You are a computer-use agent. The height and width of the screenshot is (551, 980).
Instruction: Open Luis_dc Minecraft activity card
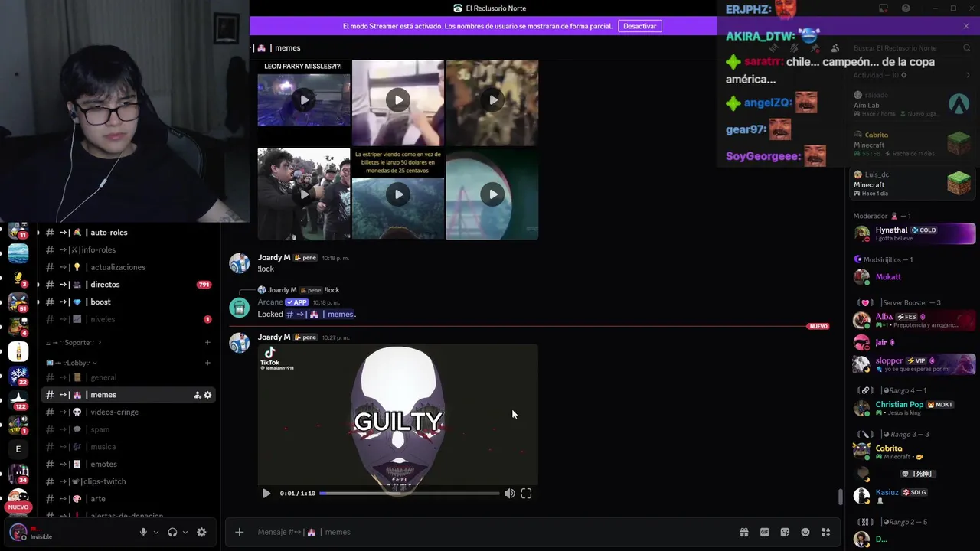913,184
